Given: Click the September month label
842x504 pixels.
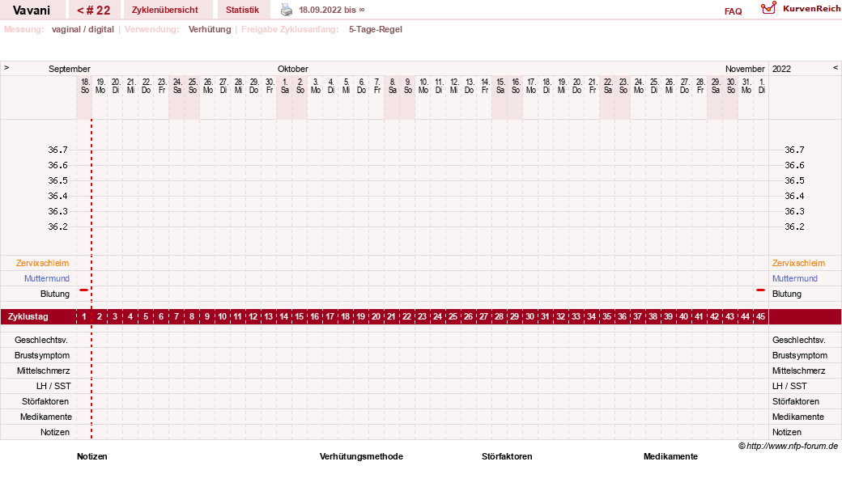Looking at the screenshot, I should pos(70,69).
